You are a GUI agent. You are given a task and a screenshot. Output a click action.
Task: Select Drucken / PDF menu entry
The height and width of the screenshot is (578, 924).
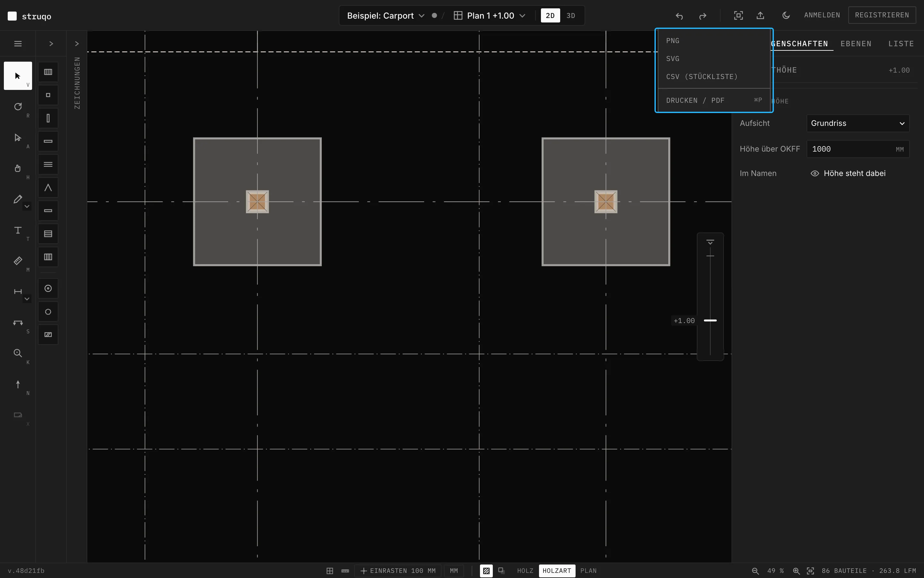714,100
